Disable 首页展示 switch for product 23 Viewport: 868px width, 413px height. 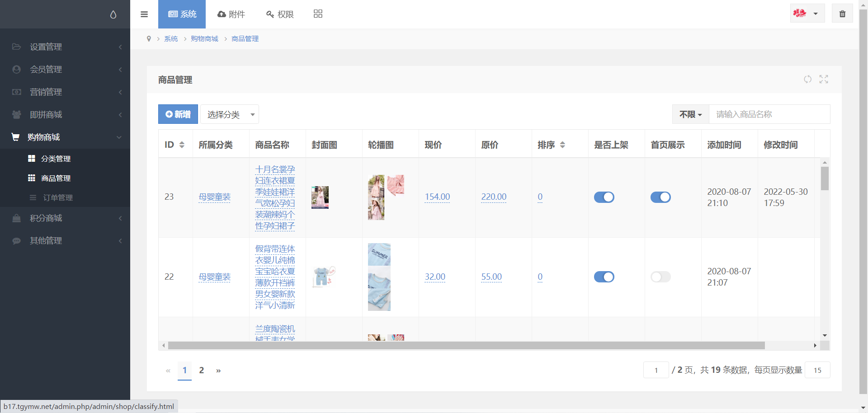[660, 197]
